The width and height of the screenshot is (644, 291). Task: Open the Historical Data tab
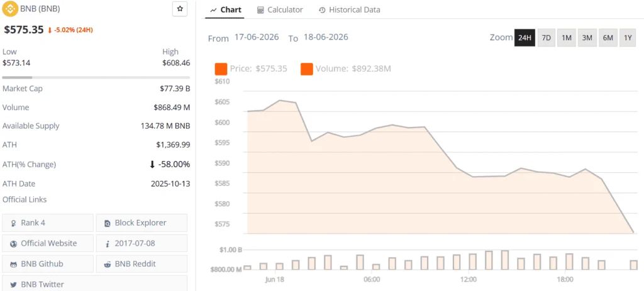point(350,10)
